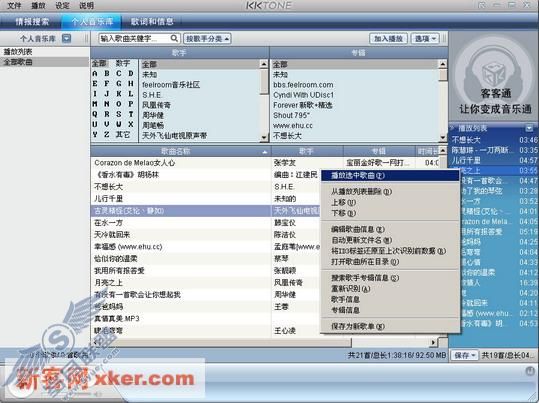Screen dimensions: 539x403
Task: Click song table horizontal scroll right arrow
Action: 433,342
